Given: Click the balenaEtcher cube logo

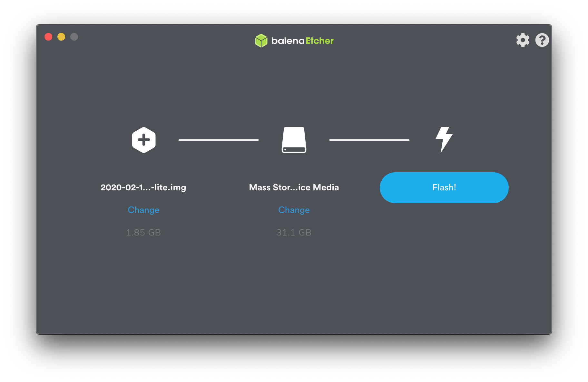Looking at the screenshot, I should coord(261,41).
